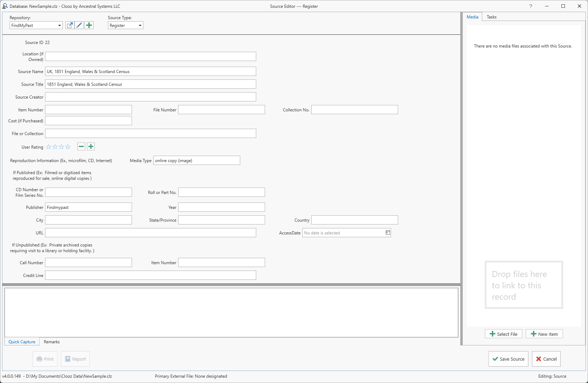Set user rating to fourth star
Image resolution: width=588 pixels, height=383 pixels.
click(x=68, y=147)
